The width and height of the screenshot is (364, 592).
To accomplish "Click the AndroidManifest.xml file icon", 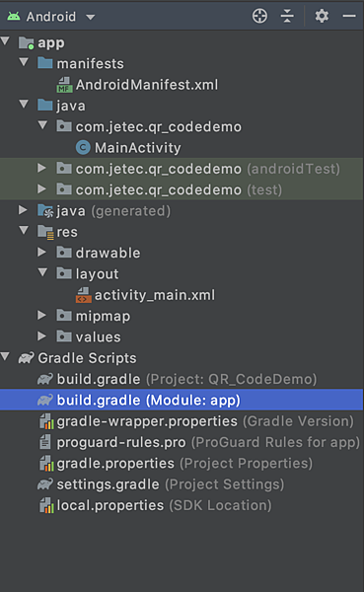I will tap(64, 85).
